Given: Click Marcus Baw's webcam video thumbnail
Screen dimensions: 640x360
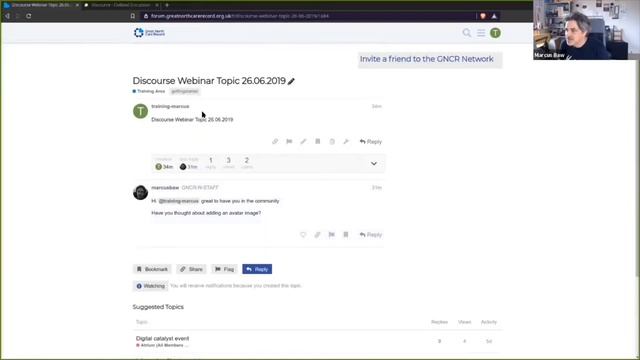Looking at the screenshot, I should [x=586, y=30].
